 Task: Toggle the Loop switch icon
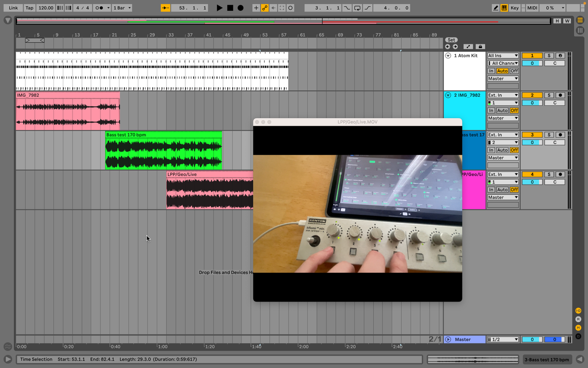coord(357,8)
